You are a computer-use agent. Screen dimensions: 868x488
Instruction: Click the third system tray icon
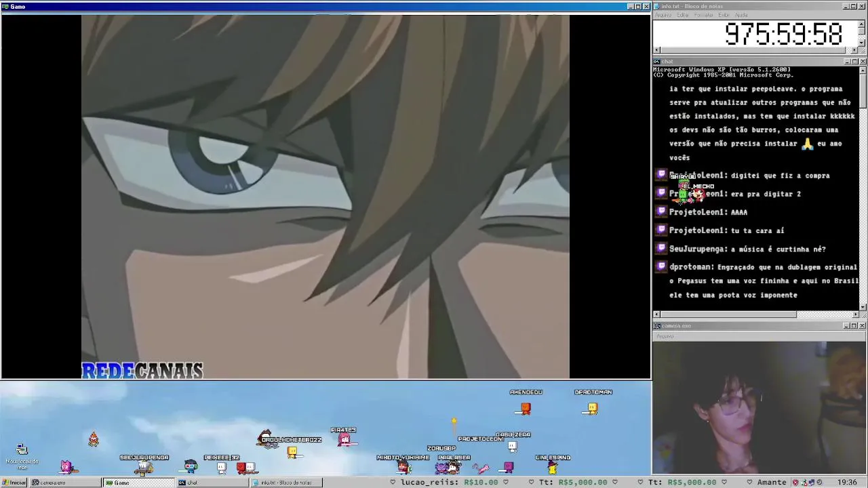coord(812,483)
